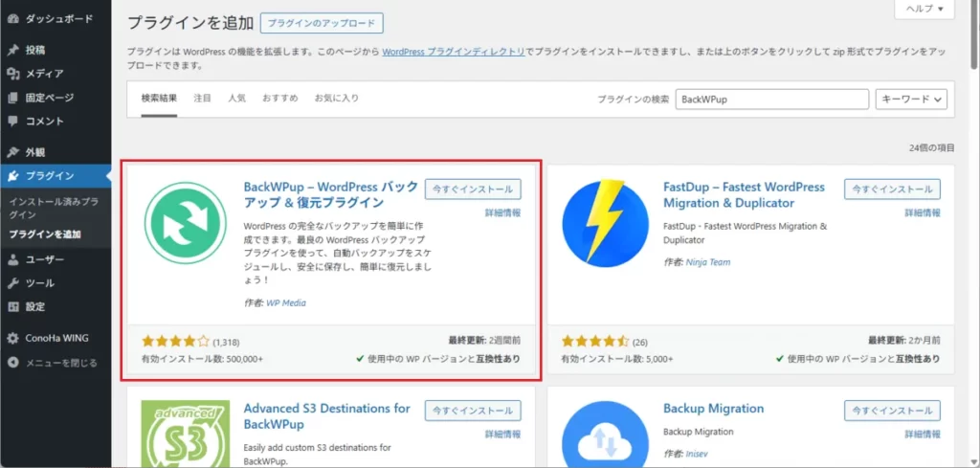
Task: Click the 有効インストール数: 500,000+ text
Action: click(x=203, y=359)
